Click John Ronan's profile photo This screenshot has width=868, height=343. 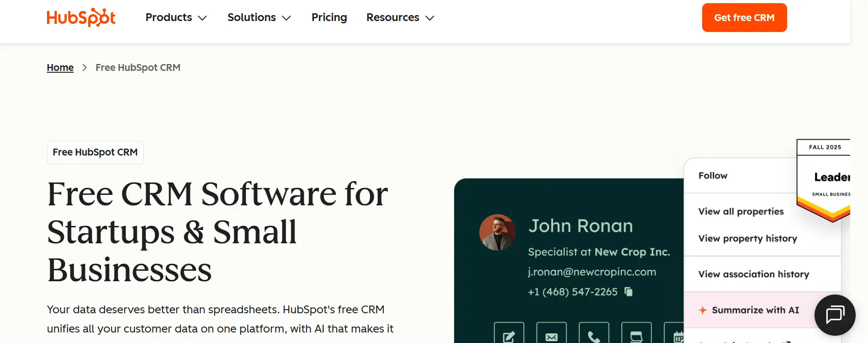pyautogui.click(x=498, y=232)
